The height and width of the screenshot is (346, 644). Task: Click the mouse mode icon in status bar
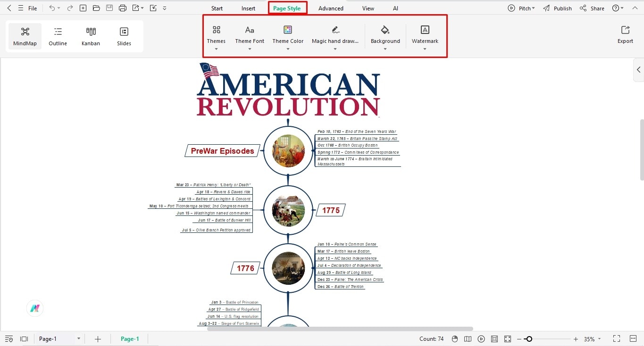(x=455, y=339)
